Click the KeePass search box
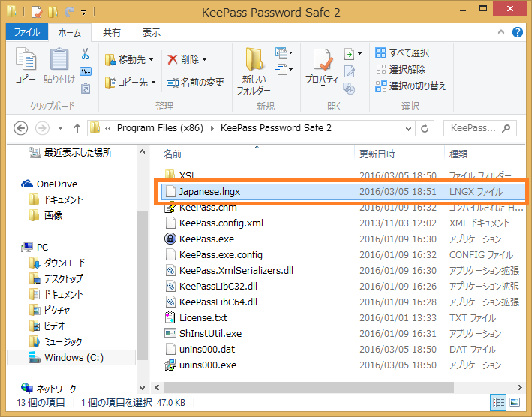The width and height of the screenshot is (532, 417). click(x=479, y=128)
